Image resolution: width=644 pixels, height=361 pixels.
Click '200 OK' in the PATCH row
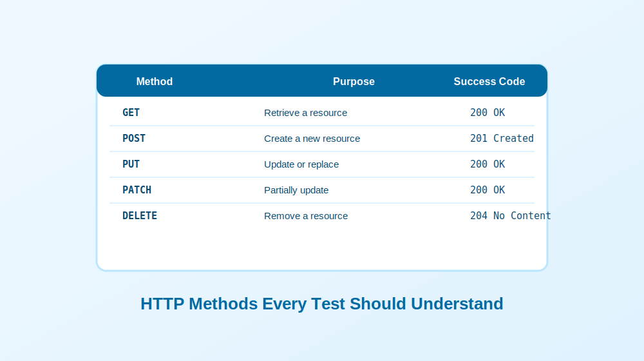pyautogui.click(x=488, y=190)
